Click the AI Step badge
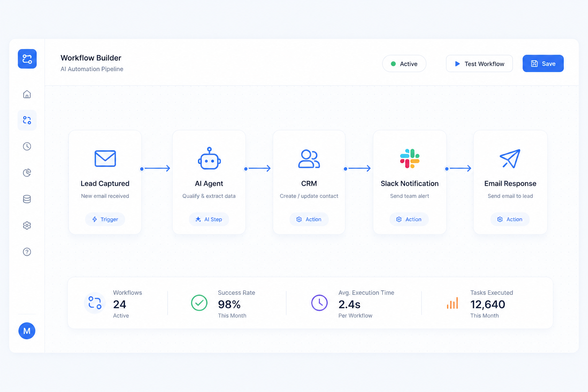The height and width of the screenshot is (392, 588). (x=209, y=219)
